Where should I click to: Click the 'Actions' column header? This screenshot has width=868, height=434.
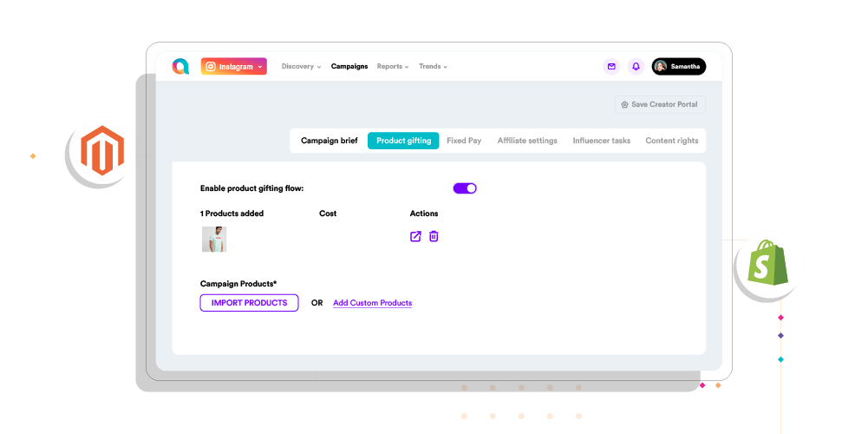coord(424,214)
